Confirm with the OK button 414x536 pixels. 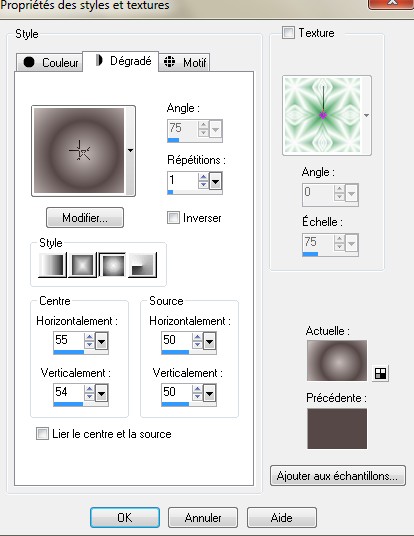pos(125,518)
